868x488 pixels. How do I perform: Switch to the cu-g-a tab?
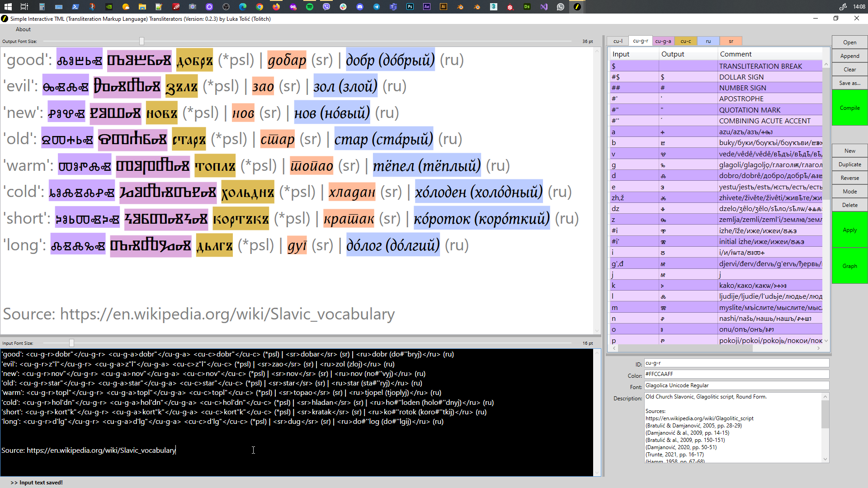point(663,41)
